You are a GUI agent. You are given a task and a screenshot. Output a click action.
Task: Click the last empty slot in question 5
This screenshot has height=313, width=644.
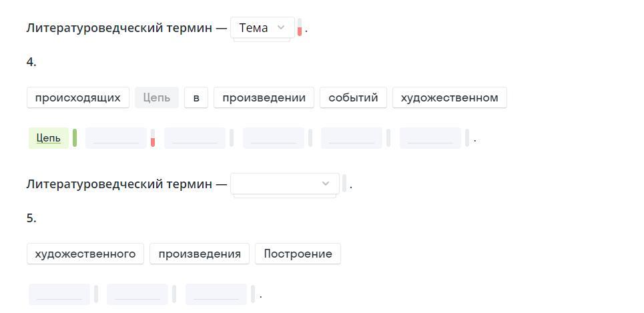216,294
